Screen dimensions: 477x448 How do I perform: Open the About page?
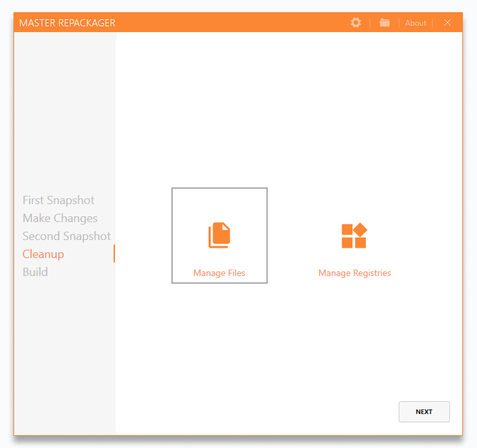click(415, 23)
